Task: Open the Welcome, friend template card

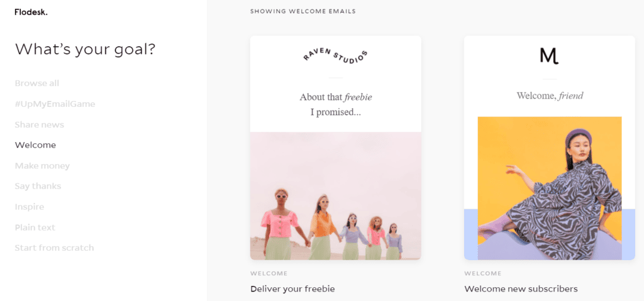Action: tap(550, 148)
